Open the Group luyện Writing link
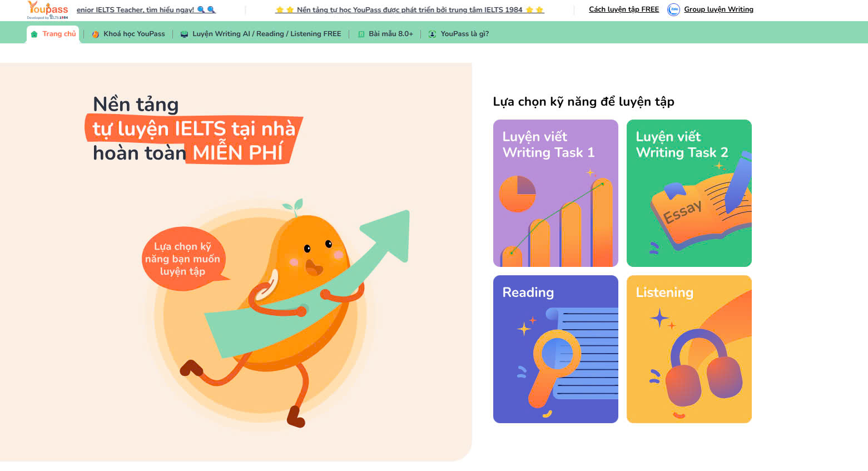This screenshot has width=868, height=471. point(718,9)
